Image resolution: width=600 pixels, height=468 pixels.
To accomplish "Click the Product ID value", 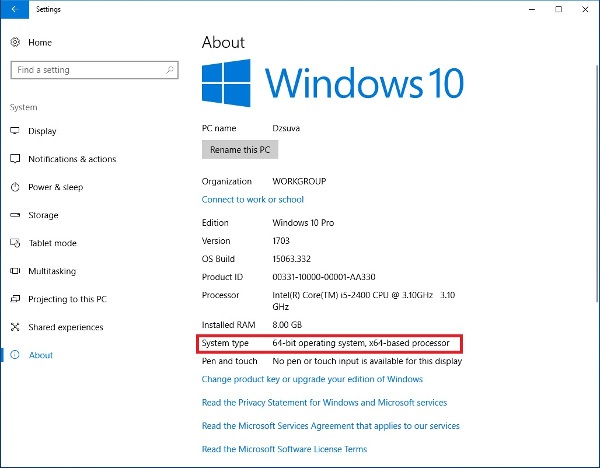I will [324, 277].
